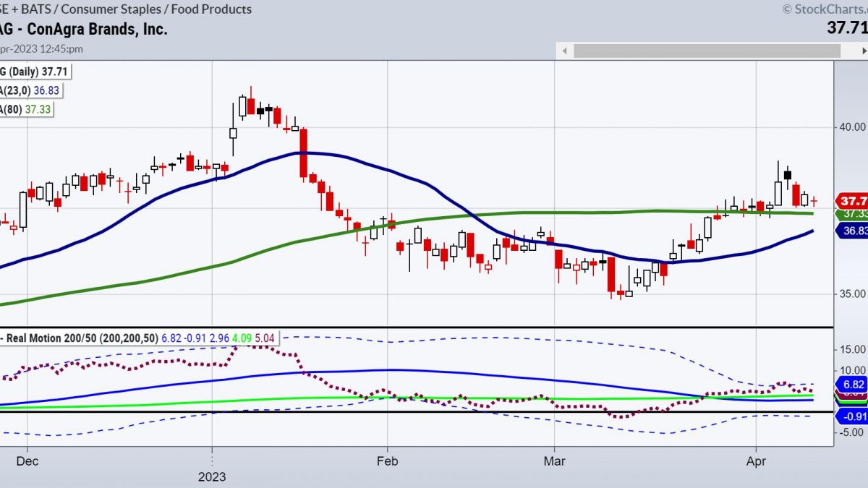This screenshot has width=868, height=488.
Task: Click the 6.82 value in indicator legend
Action: [171, 338]
